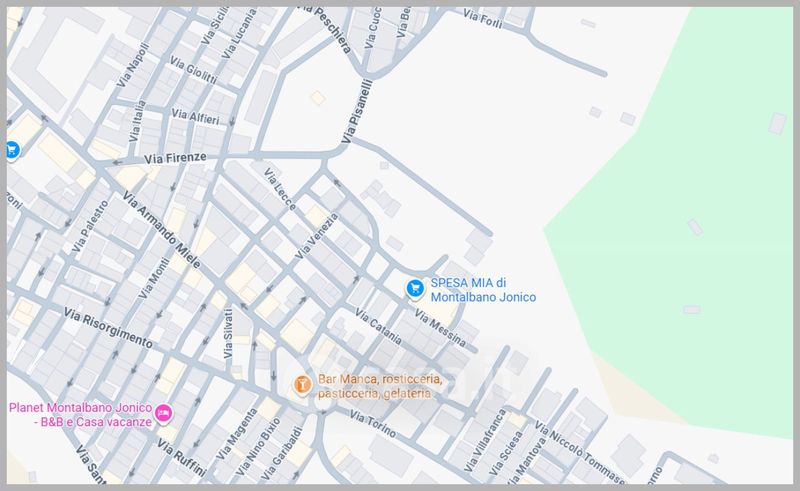Open the SPESA MIA di Montalbano Jonico label
Screen dimensions: 800x491
click(x=483, y=290)
